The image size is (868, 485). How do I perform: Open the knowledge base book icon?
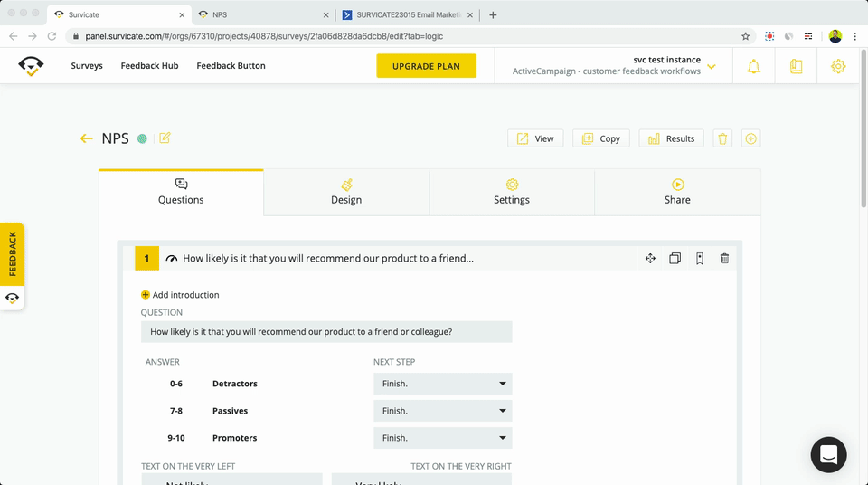tap(796, 66)
